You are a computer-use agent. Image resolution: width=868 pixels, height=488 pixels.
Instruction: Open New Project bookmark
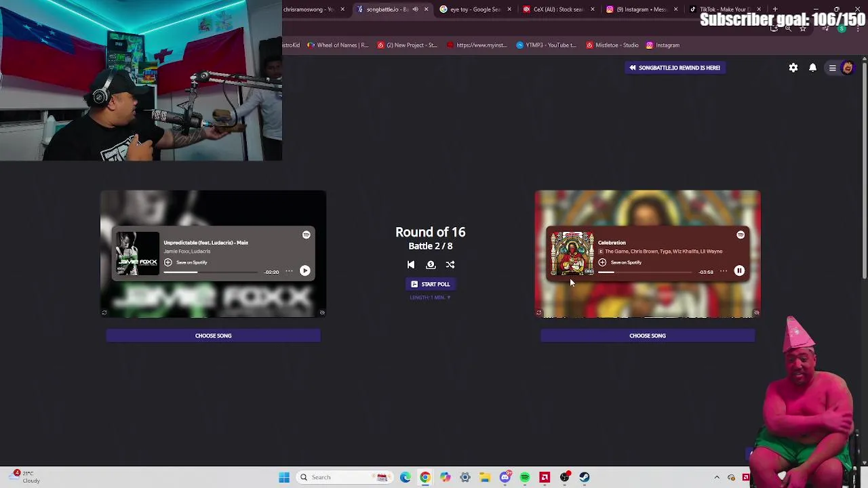pos(408,45)
